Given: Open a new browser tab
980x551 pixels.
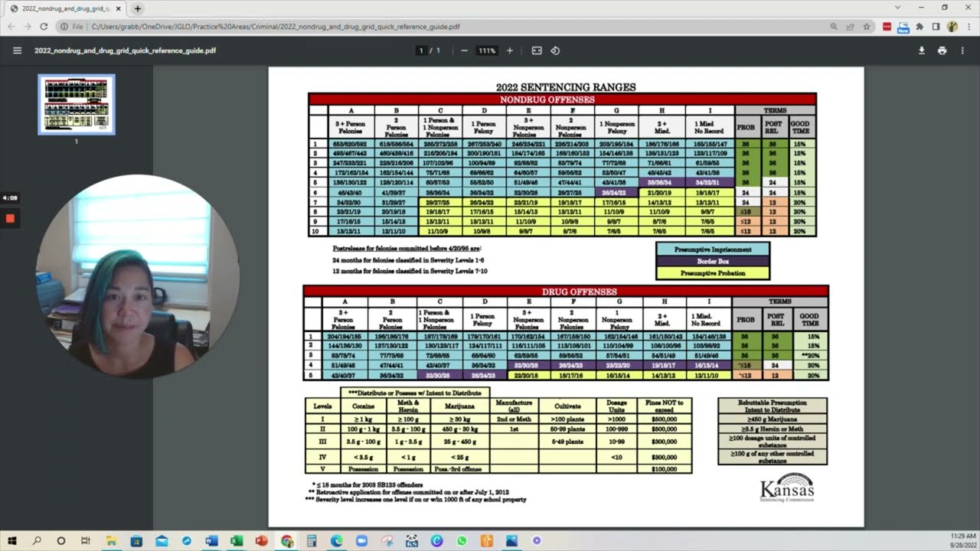Looking at the screenshot, I should [x=138, y=8].
